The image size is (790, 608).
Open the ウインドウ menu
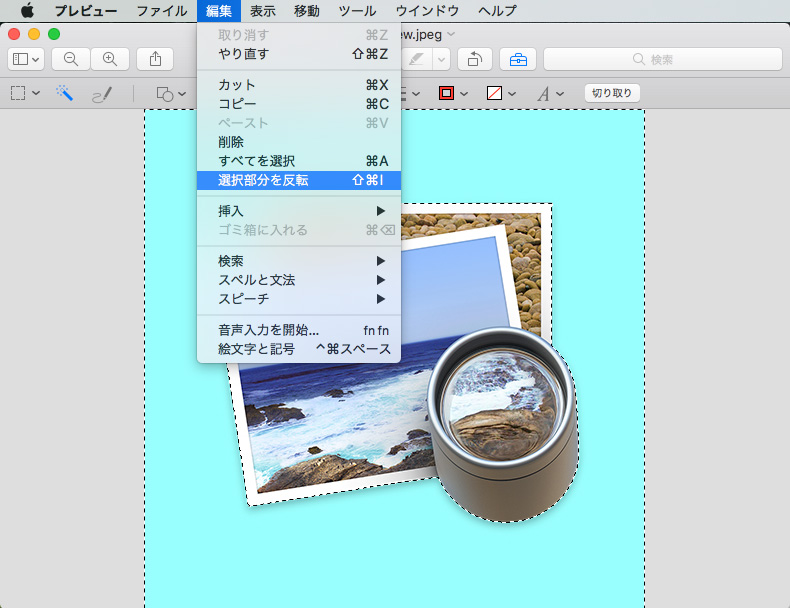pyautogui.click(x=427, y=11)
